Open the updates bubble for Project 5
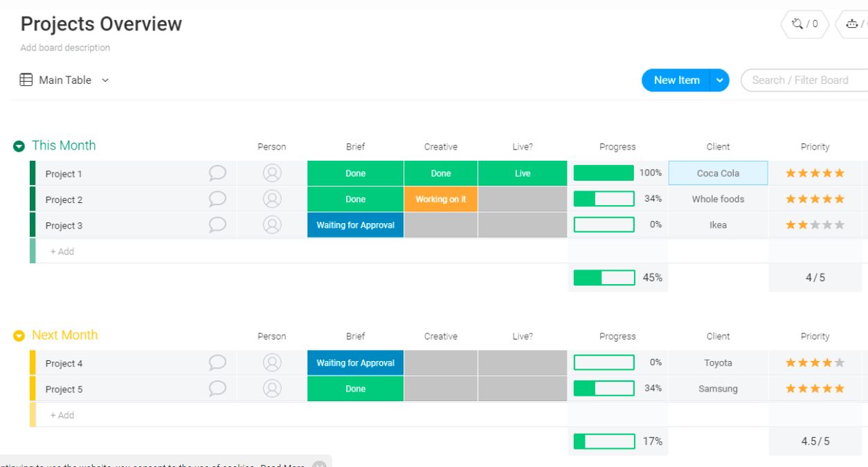The width and height of the screenshot is (868, 467). [x=217, y=389]
